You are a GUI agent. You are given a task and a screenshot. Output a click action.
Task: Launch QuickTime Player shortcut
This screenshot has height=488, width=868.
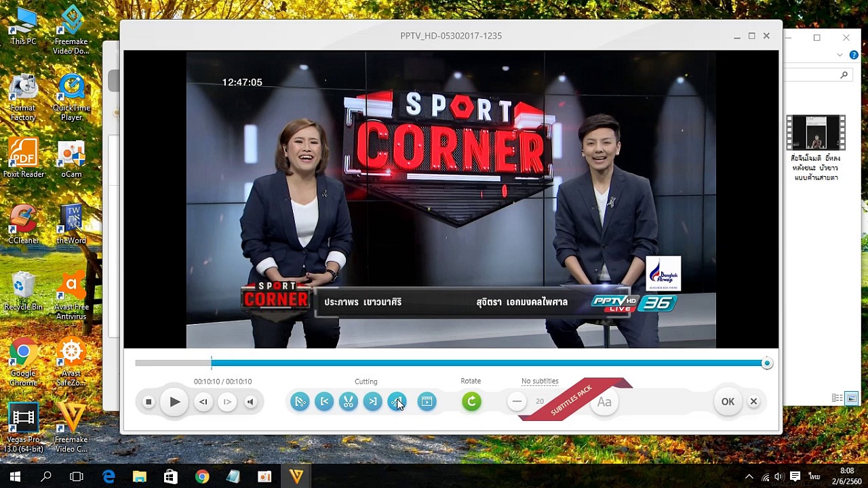point(71,98)
